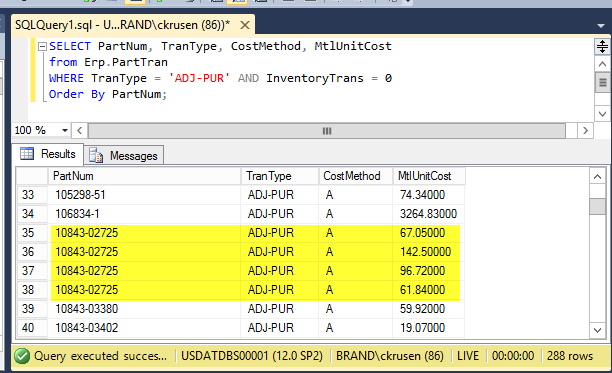
Task: Select row header 39
Action: (32, 309)
